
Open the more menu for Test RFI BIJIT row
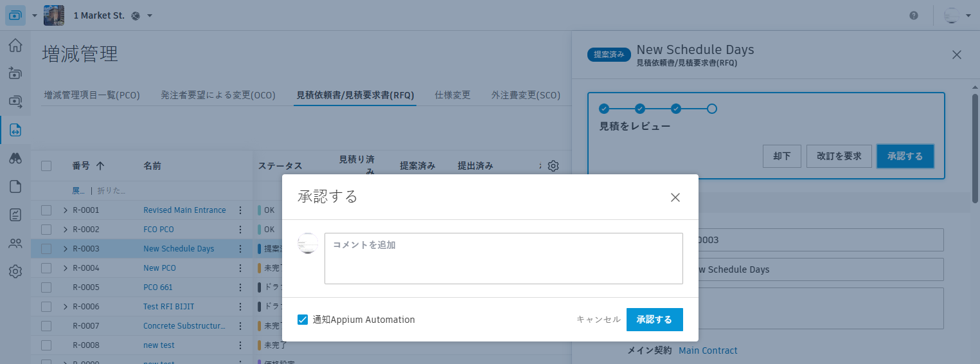(240, 307)
